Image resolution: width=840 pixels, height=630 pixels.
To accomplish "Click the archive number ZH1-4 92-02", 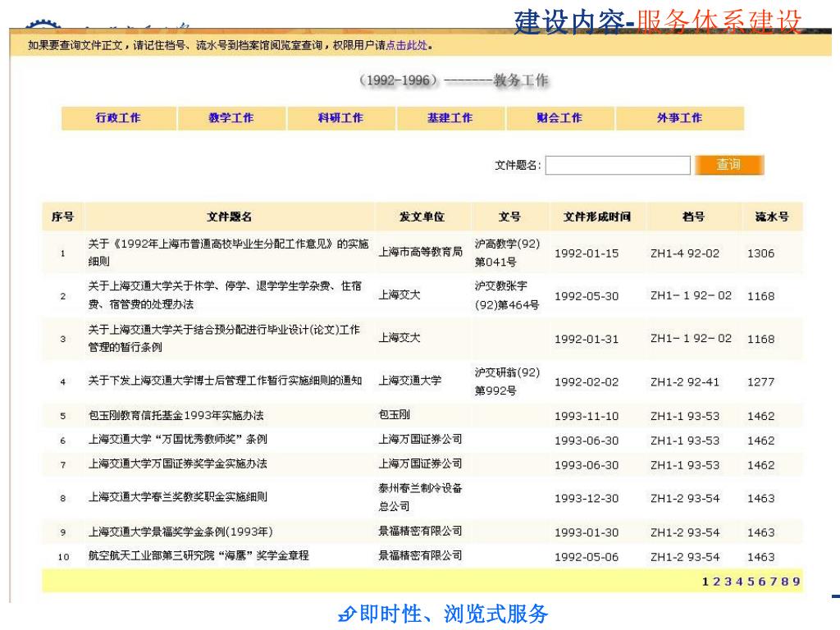I will 685,253.
